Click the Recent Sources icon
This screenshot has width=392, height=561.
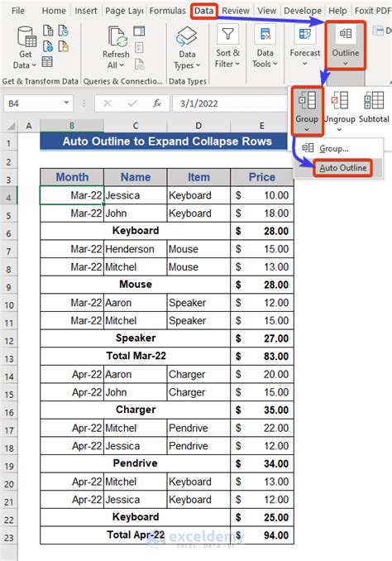tap(64, 31)
